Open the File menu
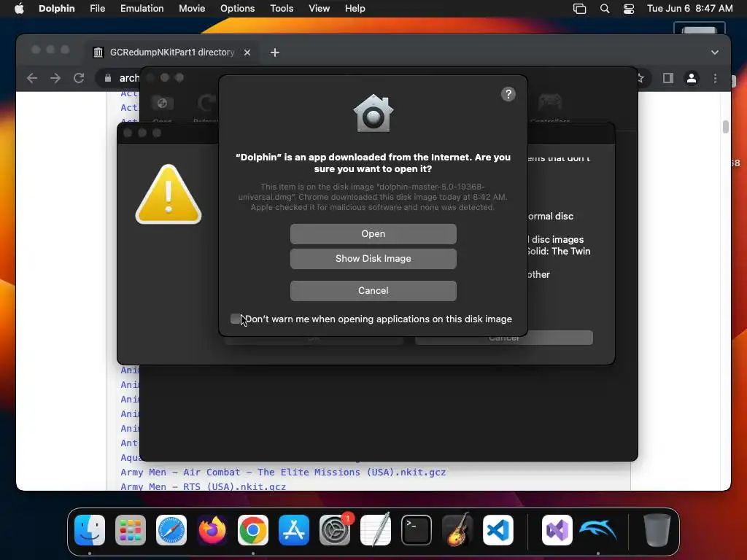This screenshot has width=747, height=560. click(97, 9)
